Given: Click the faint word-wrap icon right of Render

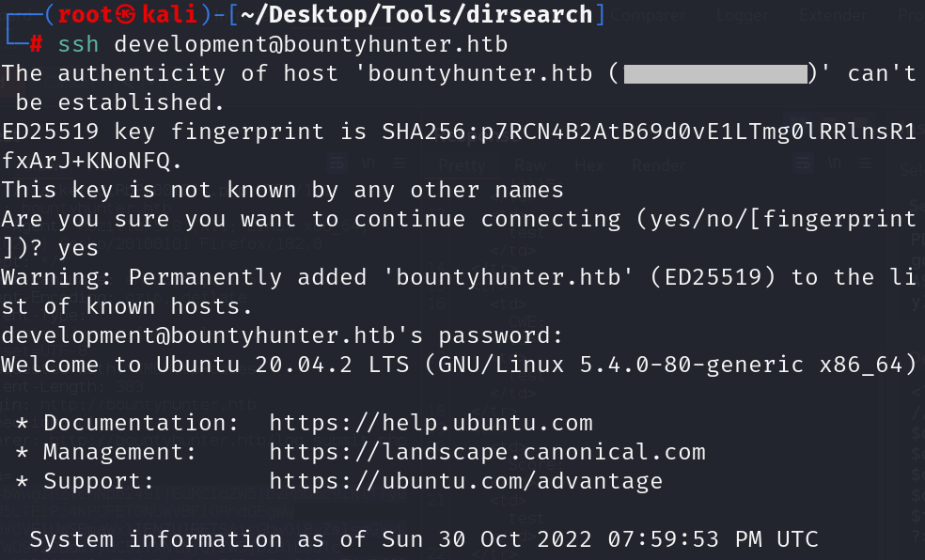Looking at the screenshot, I should tap(803, 163).
